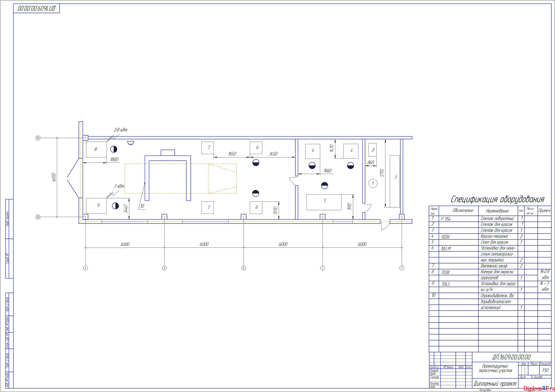Click the "Примеч." column header

click(x=544, y=211)
